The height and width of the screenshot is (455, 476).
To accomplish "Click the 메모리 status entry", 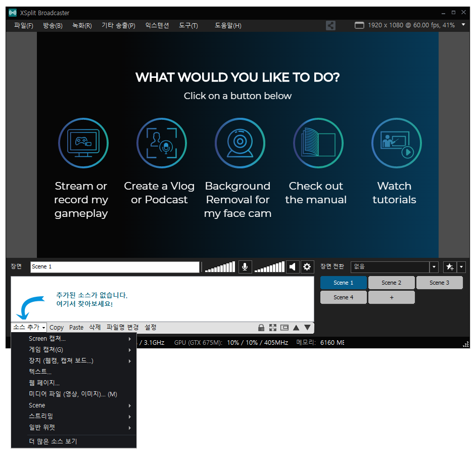I will pyautogui.click(x=320, y=343).
